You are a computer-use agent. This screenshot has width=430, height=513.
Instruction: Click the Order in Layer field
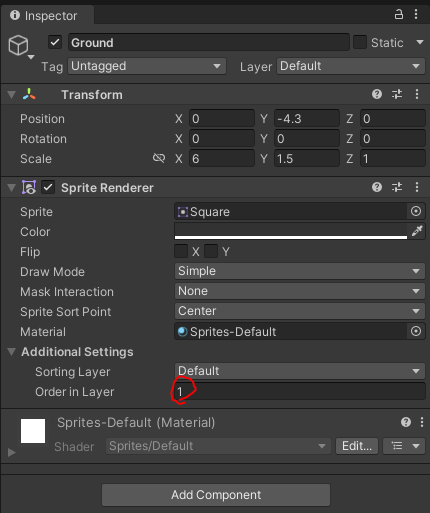click(300, 391)
